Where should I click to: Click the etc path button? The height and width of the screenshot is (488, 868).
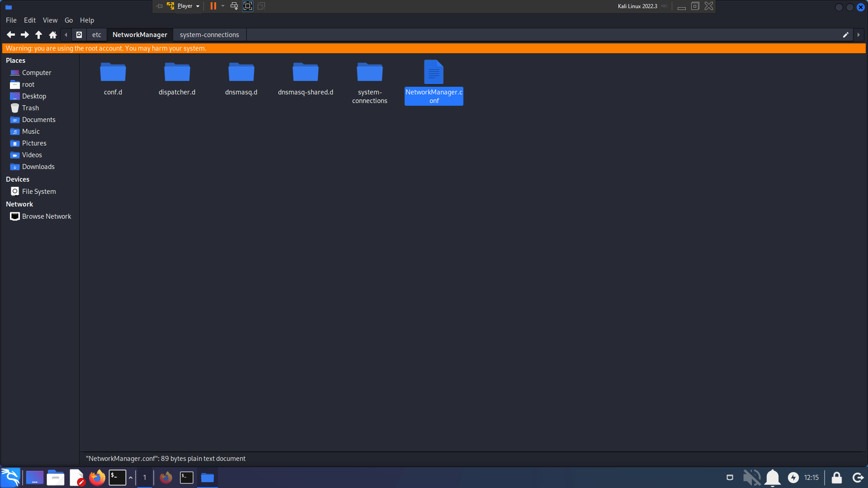pyautogui.click(x=97, y=35)
